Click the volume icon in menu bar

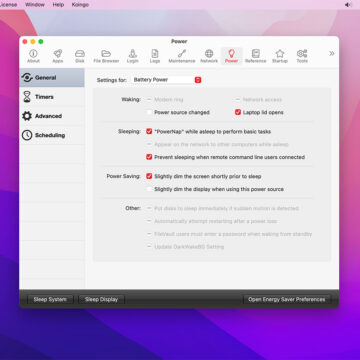pyautogui.click(x=348, y=5)
